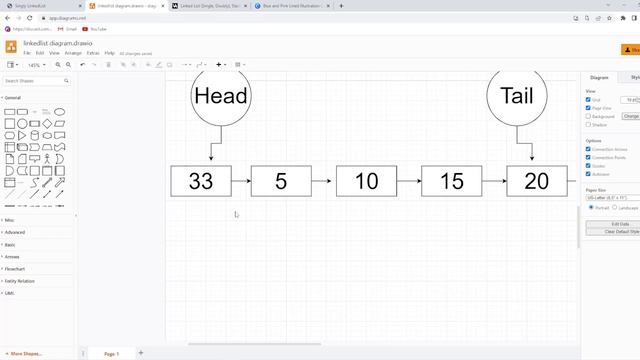This screenshot has width=640, height=360.
Task: Toggle the Guides checkbox
Action: pos(588,166)
